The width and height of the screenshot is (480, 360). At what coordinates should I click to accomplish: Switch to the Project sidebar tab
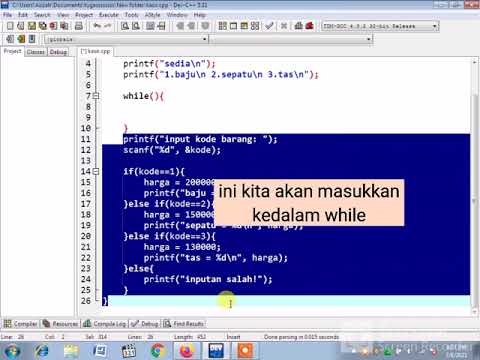pos(13,51)
